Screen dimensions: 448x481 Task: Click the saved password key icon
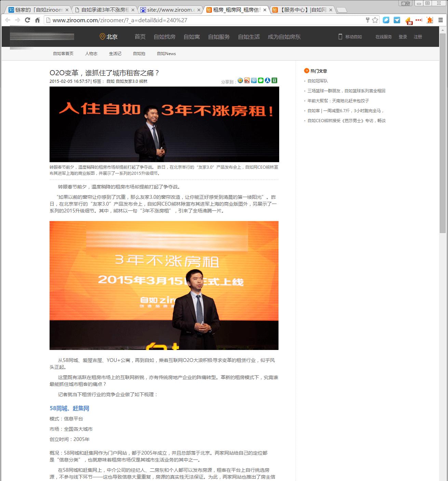[367, 20]
